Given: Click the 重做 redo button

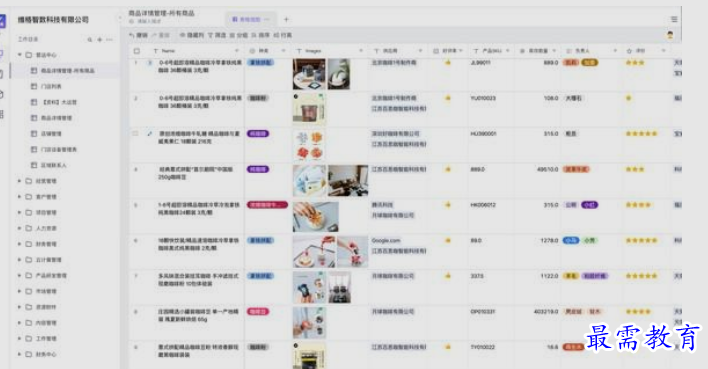Looking at the screenshot, I should [x=161, y=35].
